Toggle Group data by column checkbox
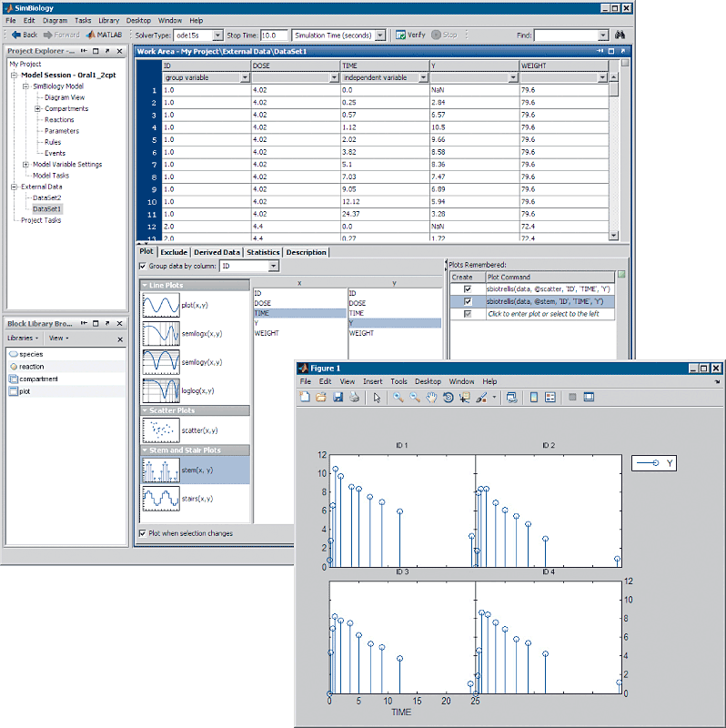 tap(143, 266)
